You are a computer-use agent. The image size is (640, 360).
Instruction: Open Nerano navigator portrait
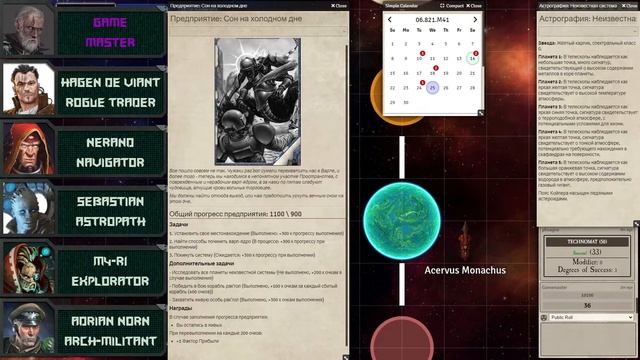[x=29, y=149]
